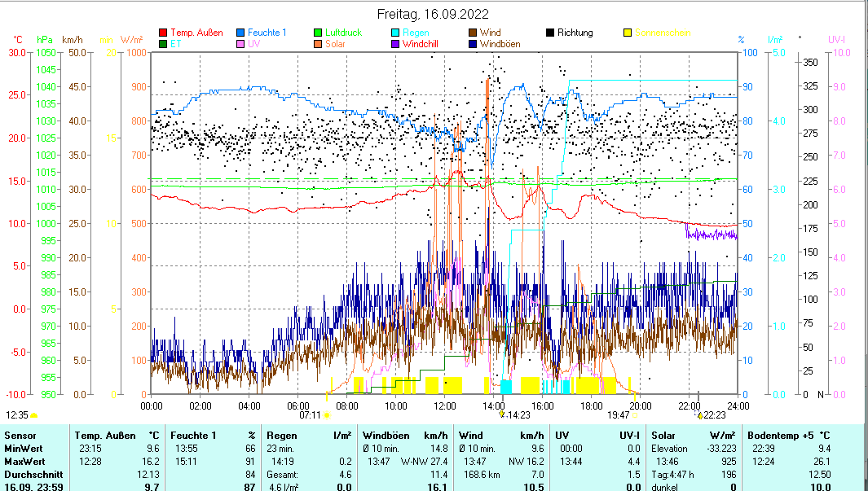This screenshot has width=868, height=491.
Task: Click the moon icon beside 12:35
Action: coord(33,414)
